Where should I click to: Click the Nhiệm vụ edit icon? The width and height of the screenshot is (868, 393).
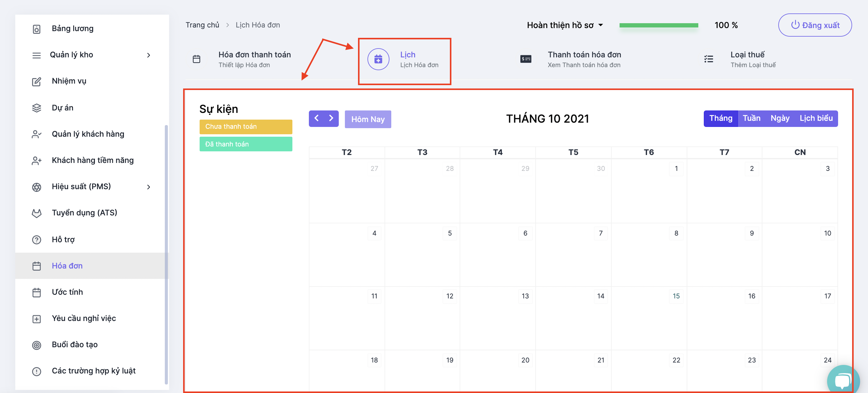(36, 81)
